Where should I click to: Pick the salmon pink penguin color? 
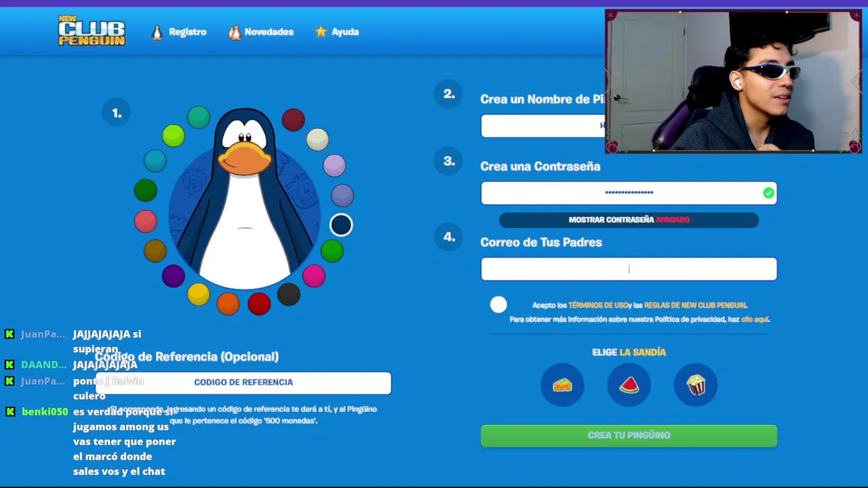[x=145, y=221]
